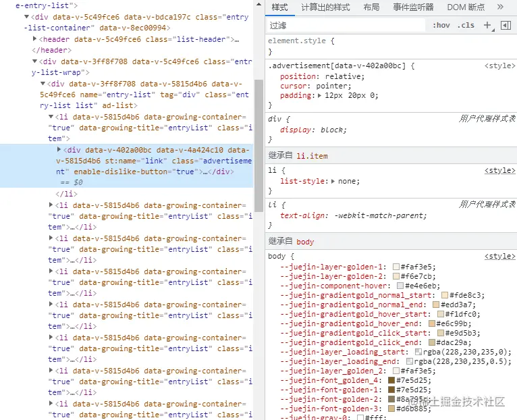Click the element.style selector
This screenshot has height=420, width=517.
pyautogui.click(x=297, y=41)
